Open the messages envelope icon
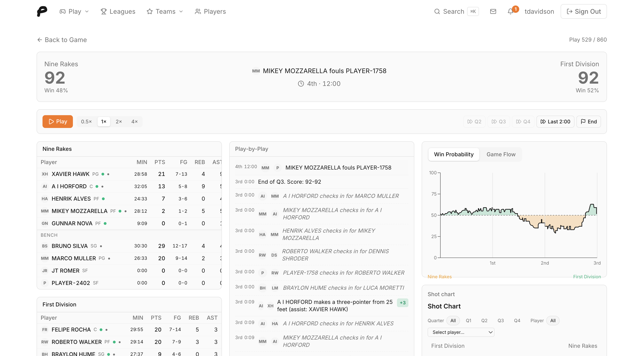The image size is (644, 356). coord(493,11)
